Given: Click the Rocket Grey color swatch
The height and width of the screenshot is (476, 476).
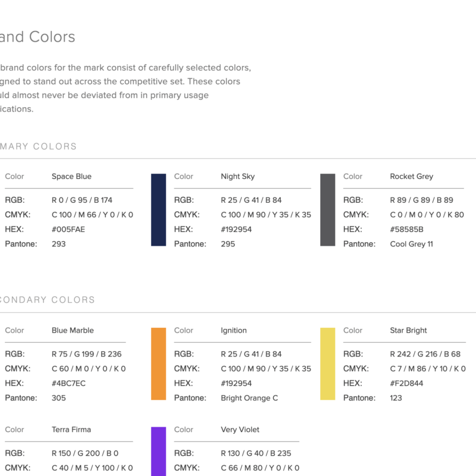Looking at the screenshot, I should (x=328, y=210).
